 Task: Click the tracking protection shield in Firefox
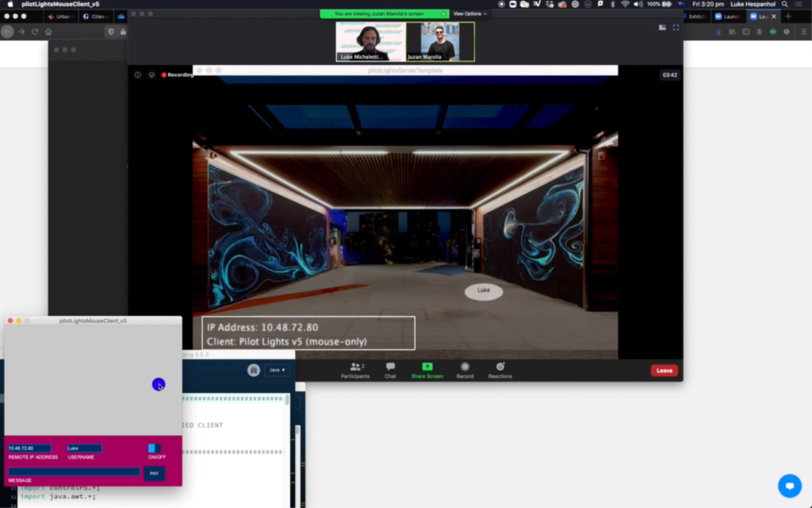pyautogui.click(x=111, y=32)
